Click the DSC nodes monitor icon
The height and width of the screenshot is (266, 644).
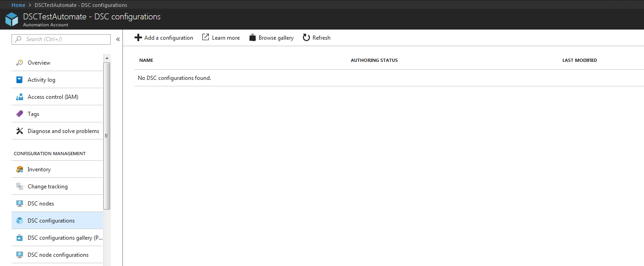coord(19,203)
